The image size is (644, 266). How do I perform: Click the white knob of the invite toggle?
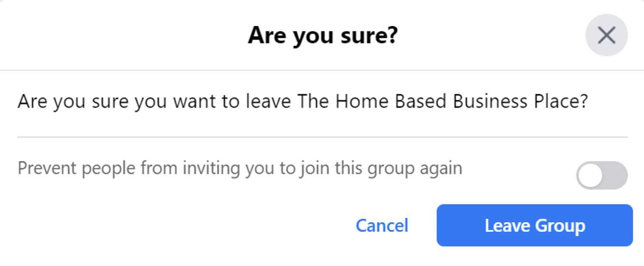[x=590, y=175]
